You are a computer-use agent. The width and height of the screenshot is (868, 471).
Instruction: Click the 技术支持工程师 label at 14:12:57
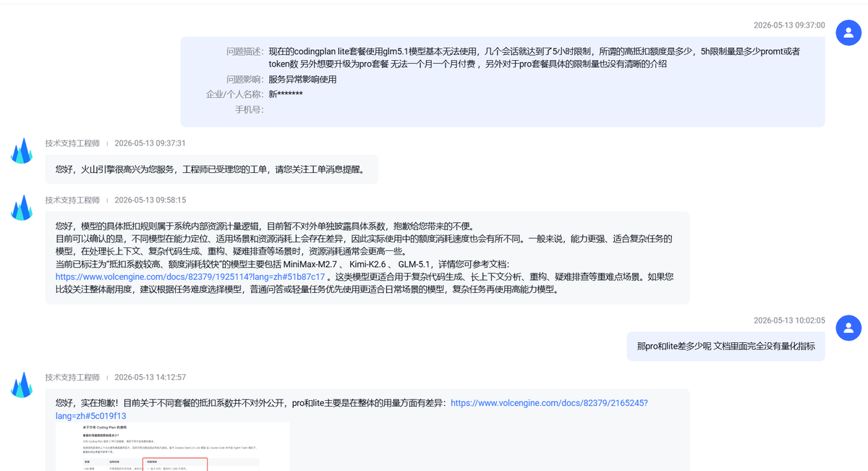click(72, 377)
